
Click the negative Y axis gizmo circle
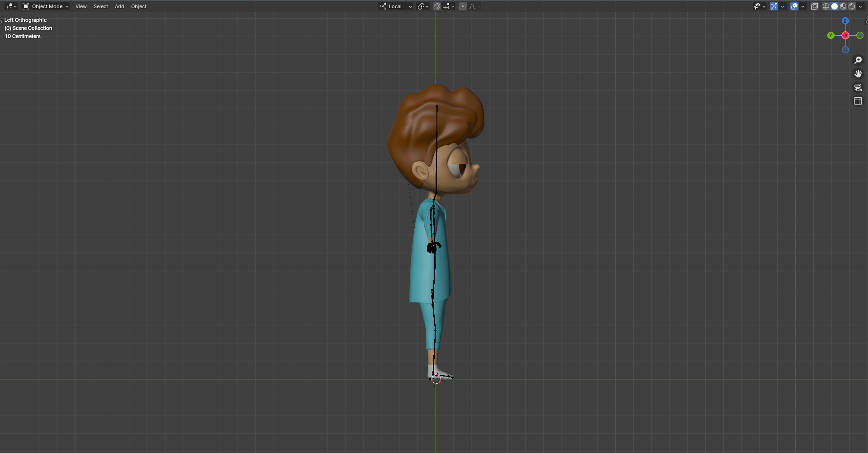pyautogui.click(x=860, y=35)
